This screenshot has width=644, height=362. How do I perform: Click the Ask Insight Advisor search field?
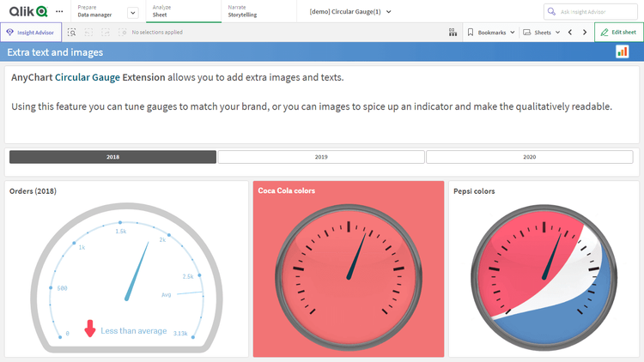[x=594, y=11]
